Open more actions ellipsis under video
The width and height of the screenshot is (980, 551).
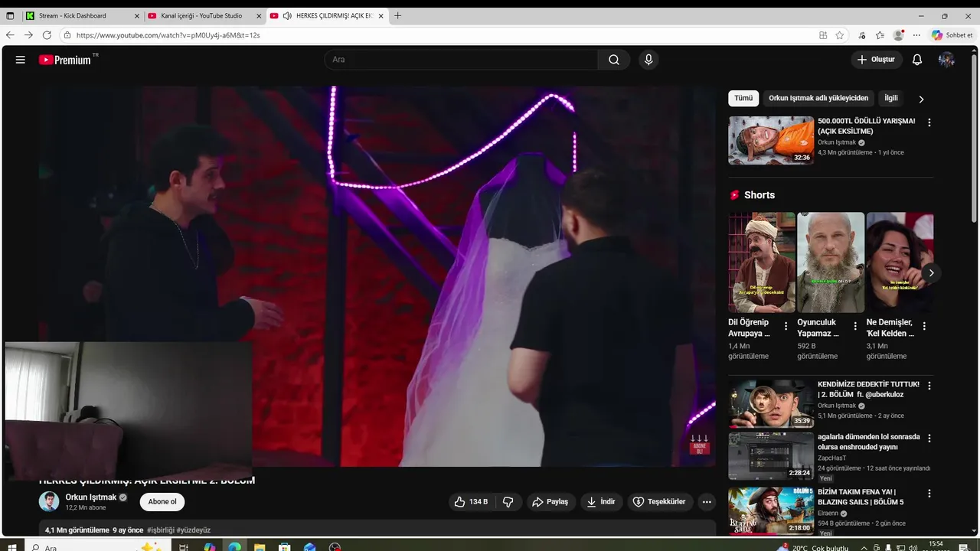(x=707, y=502)
